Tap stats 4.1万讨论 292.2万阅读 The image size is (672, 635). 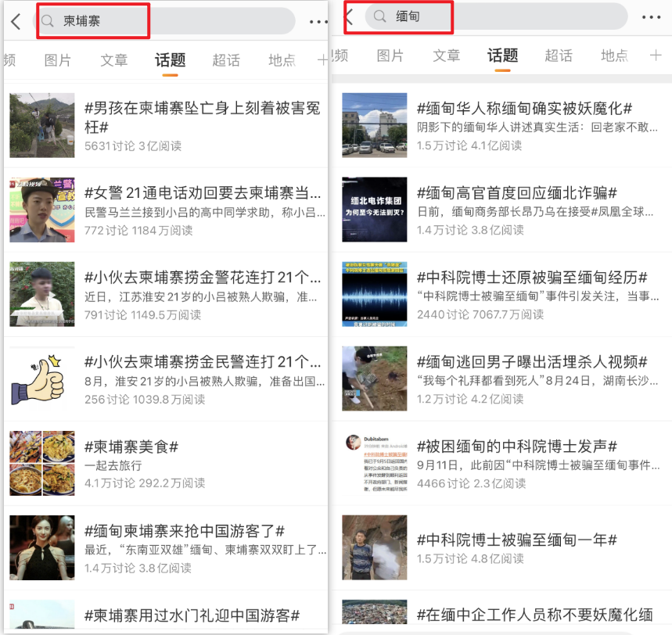[x=145, y=483]
